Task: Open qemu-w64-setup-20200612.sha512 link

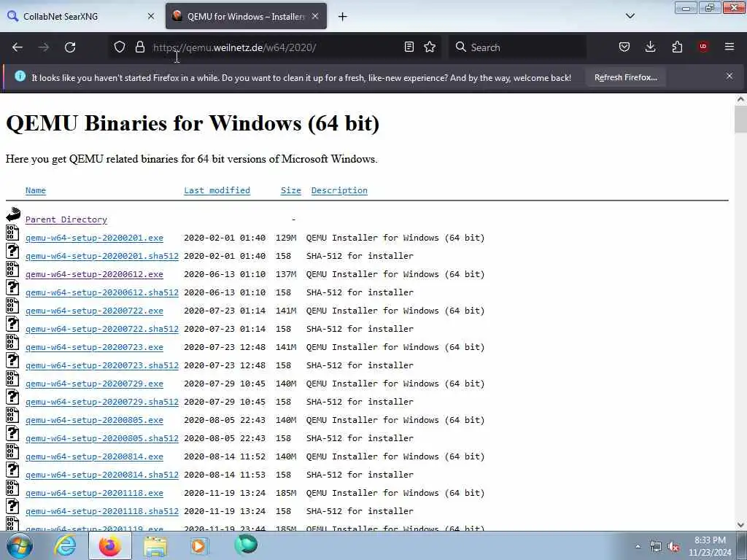Action: pyautogui.click(x=102, y=292)
